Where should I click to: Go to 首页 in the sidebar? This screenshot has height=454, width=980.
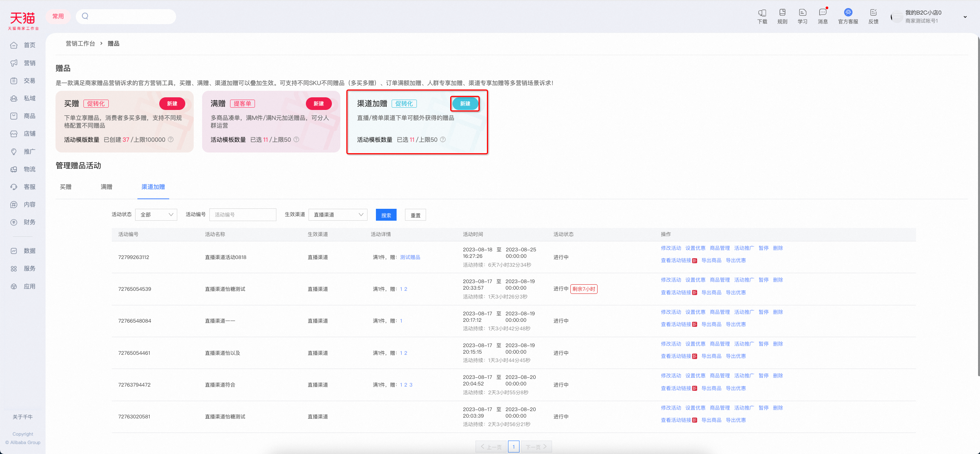pos(23,45)
